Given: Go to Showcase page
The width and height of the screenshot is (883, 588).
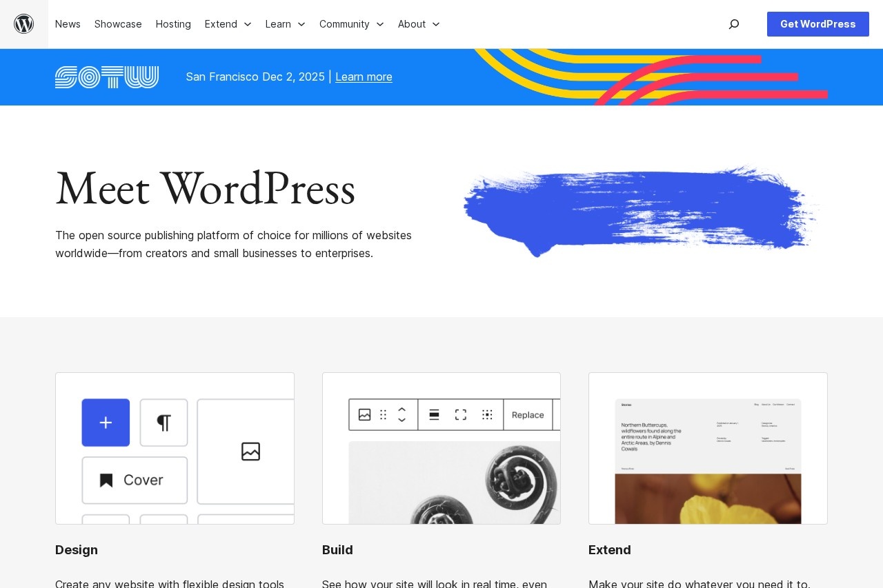Looking at the screenshot, I should point(118,24).
